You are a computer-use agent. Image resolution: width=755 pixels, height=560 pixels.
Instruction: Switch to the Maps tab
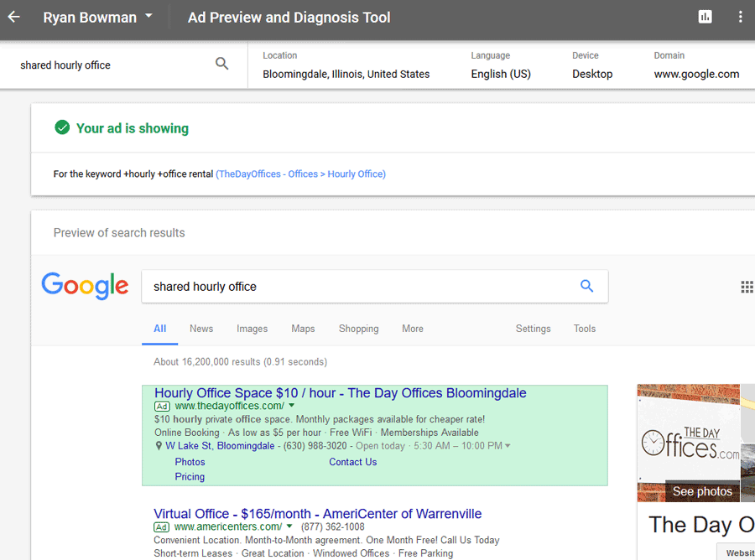pos(303,329)
